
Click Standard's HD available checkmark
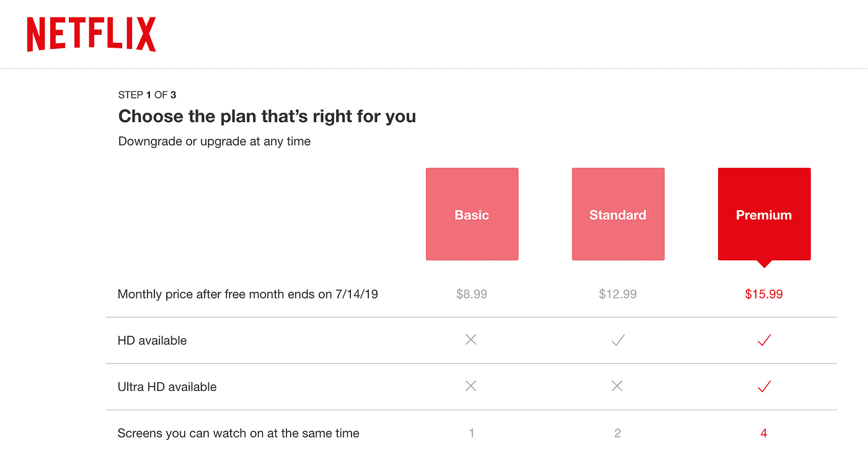coord(618,340)
